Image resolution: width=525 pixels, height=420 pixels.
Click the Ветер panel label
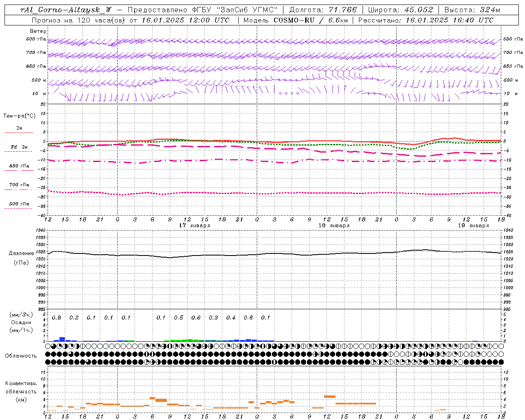(x=38, y=31)
